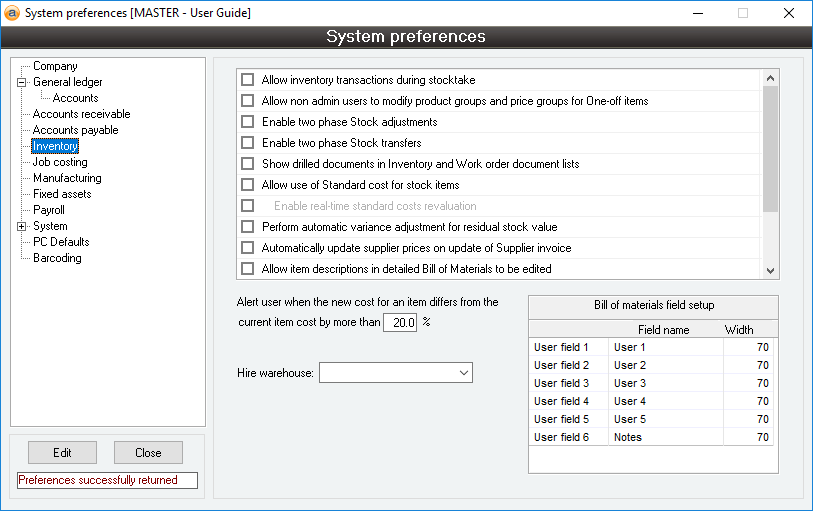This screenshot has width=813, height=511.
Task: Click the app icon in the title bar
Action: click(x=12, y=13)
